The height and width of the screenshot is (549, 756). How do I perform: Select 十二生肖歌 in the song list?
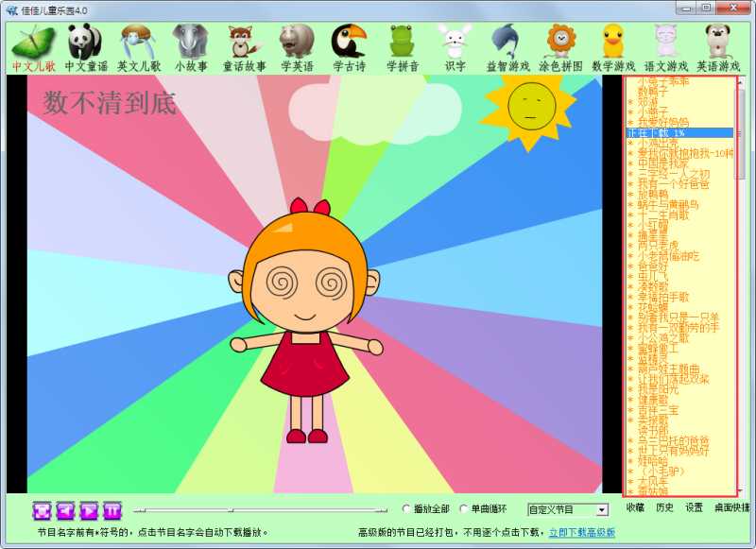click(664, 214)
